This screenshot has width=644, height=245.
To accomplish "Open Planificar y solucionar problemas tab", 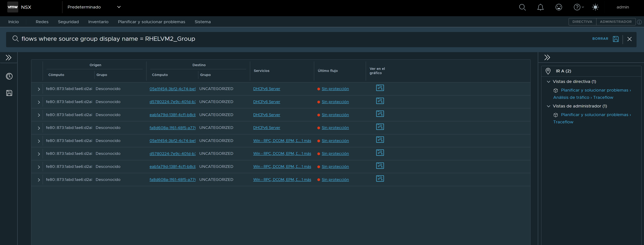I will [x=152, y=22].
